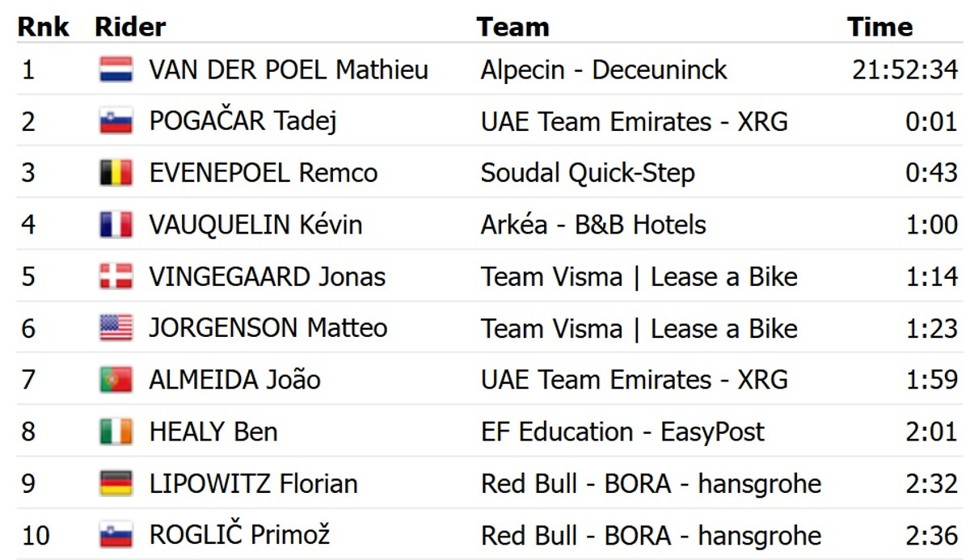Open Arkéa - B&B Hotels team link

coord(593,225)
